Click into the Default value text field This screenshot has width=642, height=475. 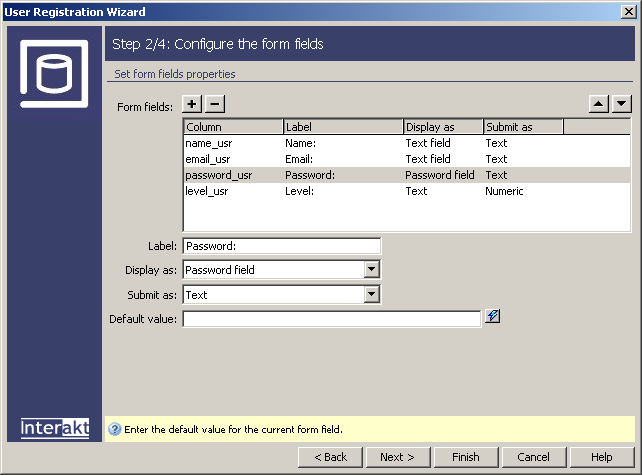coord(331,319)
